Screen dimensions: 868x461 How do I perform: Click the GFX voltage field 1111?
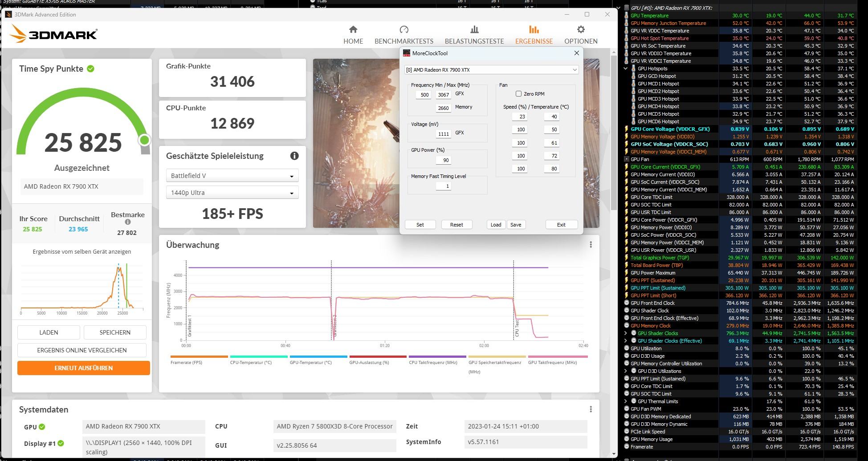pyautogui.click(x=443, y=134)
